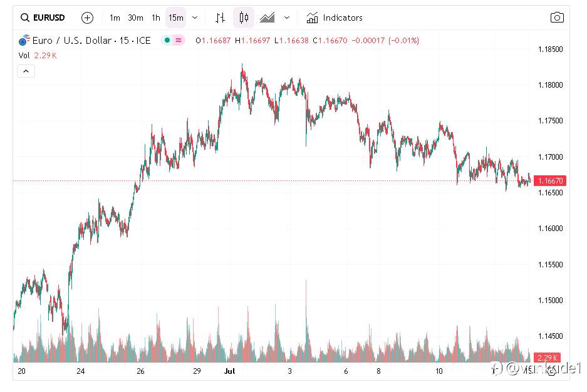This screenshot has height=392, width=587.
Task: Click the add symbol plus icon
Action: click(x=87, y=18)
